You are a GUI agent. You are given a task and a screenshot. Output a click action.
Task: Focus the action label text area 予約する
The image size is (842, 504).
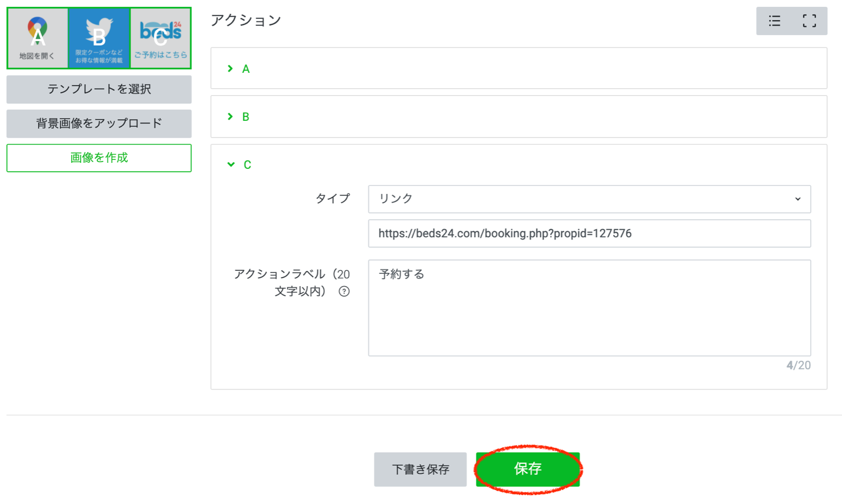[x=589, y=307]
